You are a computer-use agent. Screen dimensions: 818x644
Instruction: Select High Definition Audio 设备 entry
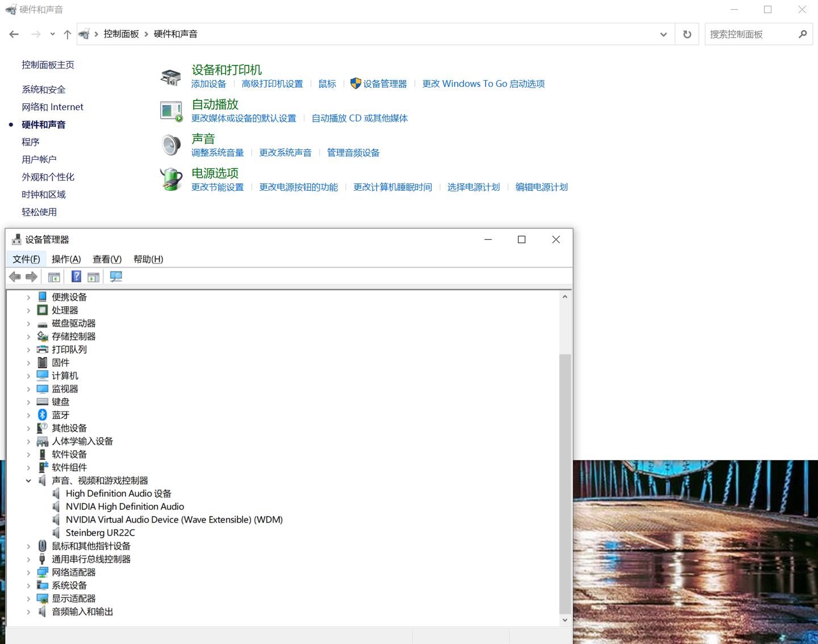click(x=119, y=493)
